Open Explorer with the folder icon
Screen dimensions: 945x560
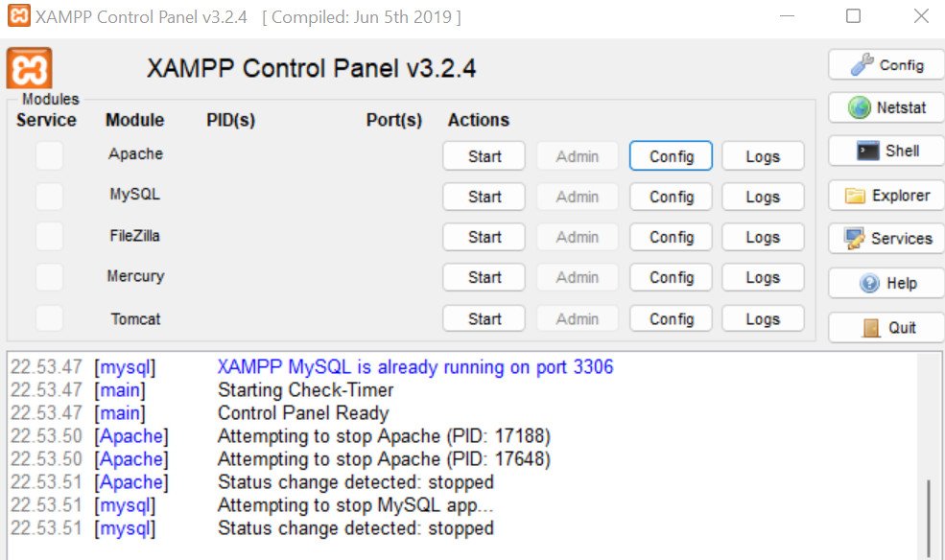pos(886,196)
